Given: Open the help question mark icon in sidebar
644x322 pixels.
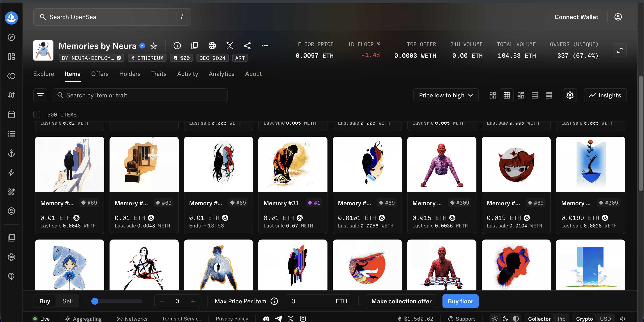Looking at the screenshot, I should (x=11, y=276).
